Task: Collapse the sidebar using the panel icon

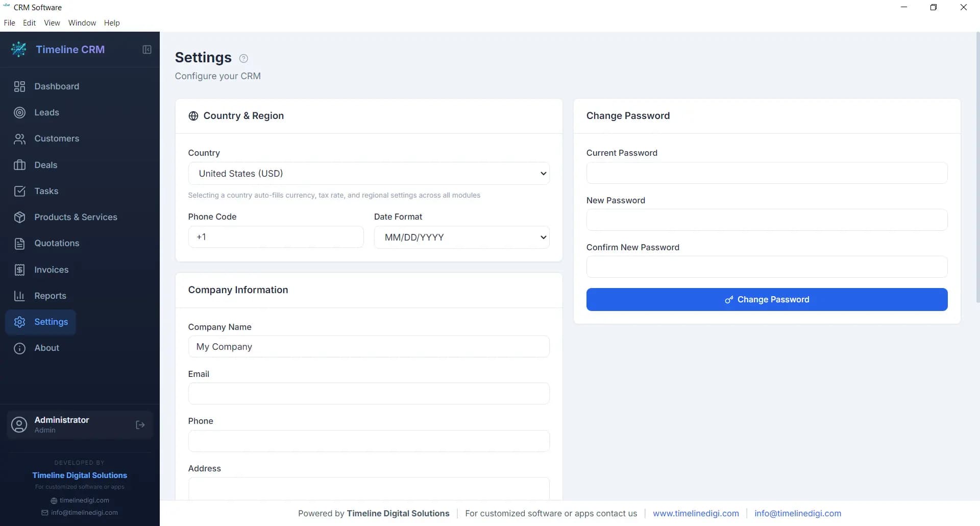Action: coord(146,50)
